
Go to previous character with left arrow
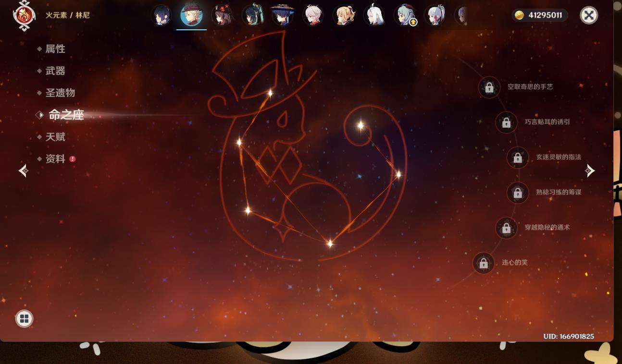tap(23, 170)
